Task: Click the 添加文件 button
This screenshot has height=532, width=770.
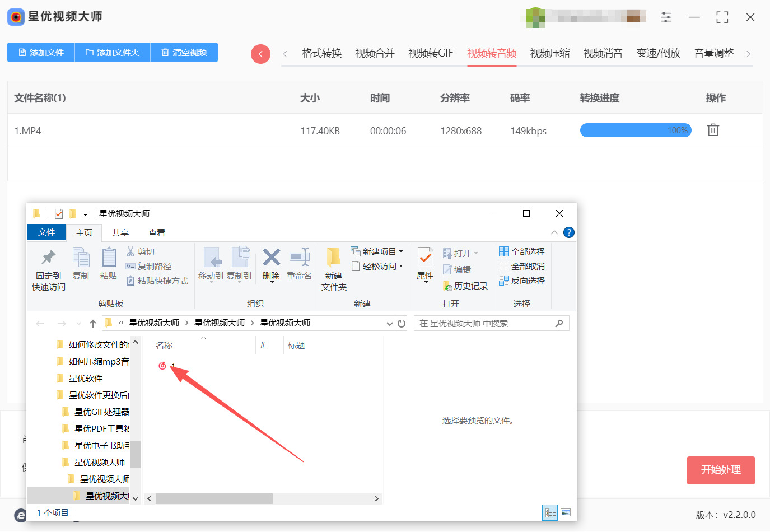Action: pyautogui.click(x=41, y=53)
